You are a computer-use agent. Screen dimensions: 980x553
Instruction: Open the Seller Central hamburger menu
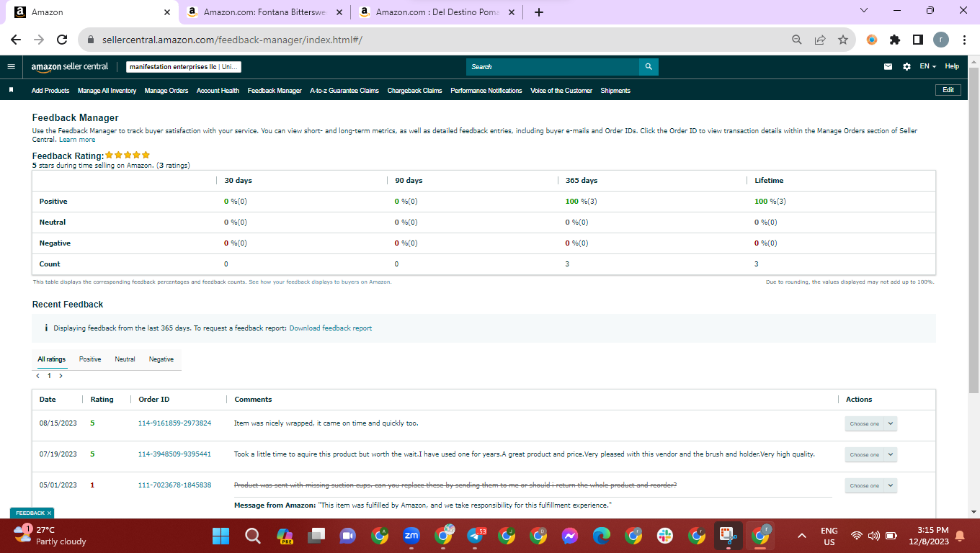point(11,67)
